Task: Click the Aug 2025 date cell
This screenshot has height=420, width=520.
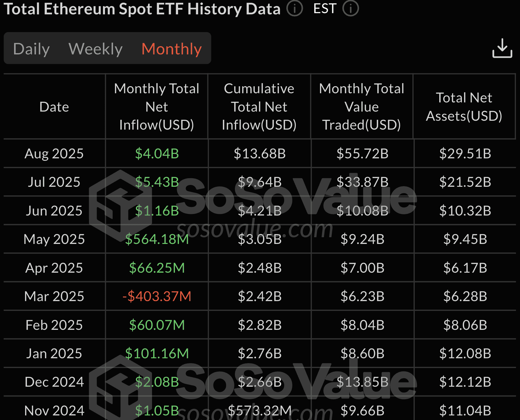Action: 54,154
